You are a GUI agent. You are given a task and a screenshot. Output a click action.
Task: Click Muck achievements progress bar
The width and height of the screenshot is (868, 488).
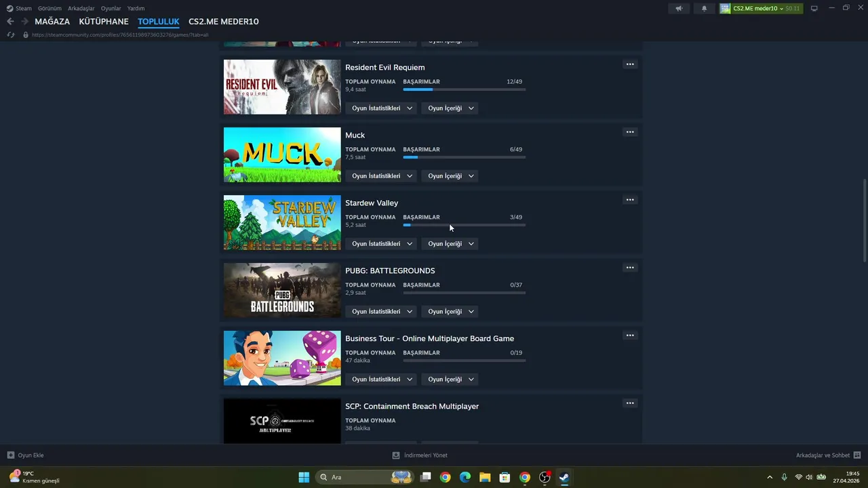(465, 157)
